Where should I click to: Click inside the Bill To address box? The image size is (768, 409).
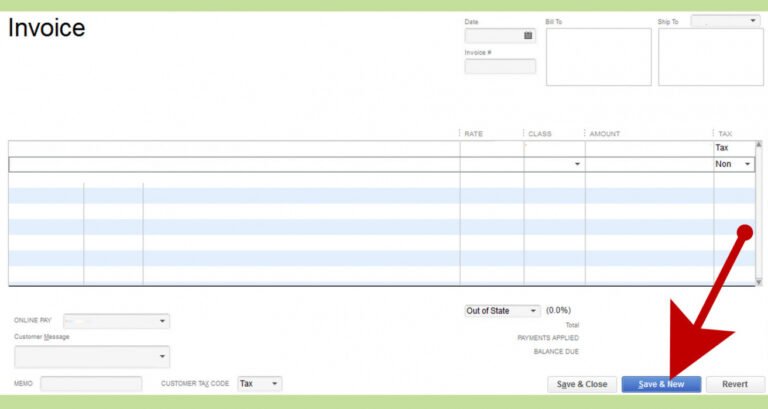tap(598, 57)
